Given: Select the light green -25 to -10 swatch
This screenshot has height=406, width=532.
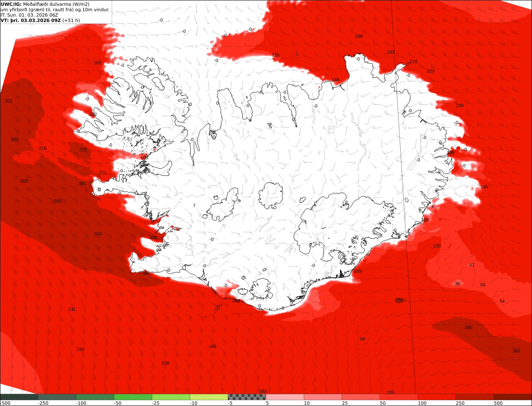Looking at the screenshot, I should [x=171, y=397].
